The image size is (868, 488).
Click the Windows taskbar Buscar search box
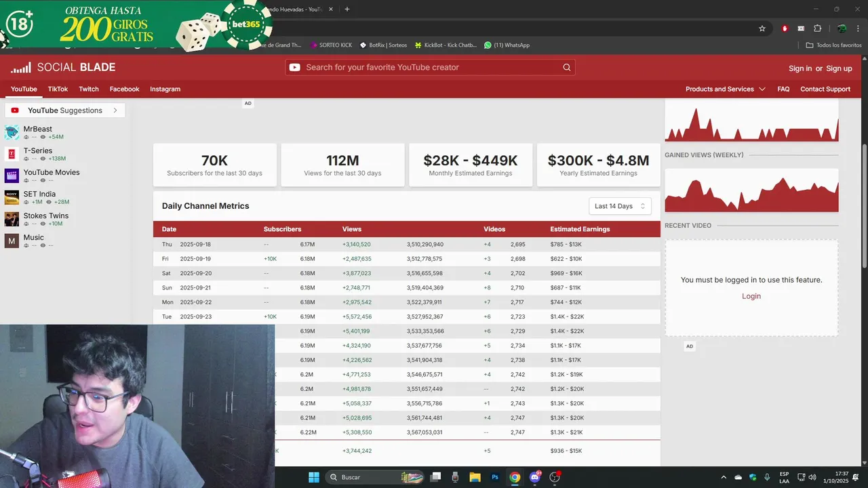tap(374, 477)
